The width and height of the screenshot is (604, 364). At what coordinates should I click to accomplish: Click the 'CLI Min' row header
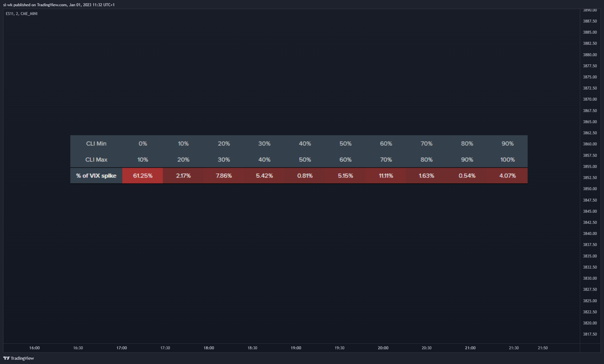click(96, 143)
